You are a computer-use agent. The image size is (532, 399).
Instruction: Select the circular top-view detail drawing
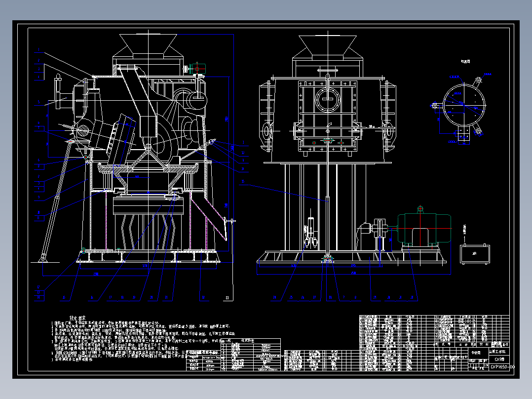tap(463, 106)
